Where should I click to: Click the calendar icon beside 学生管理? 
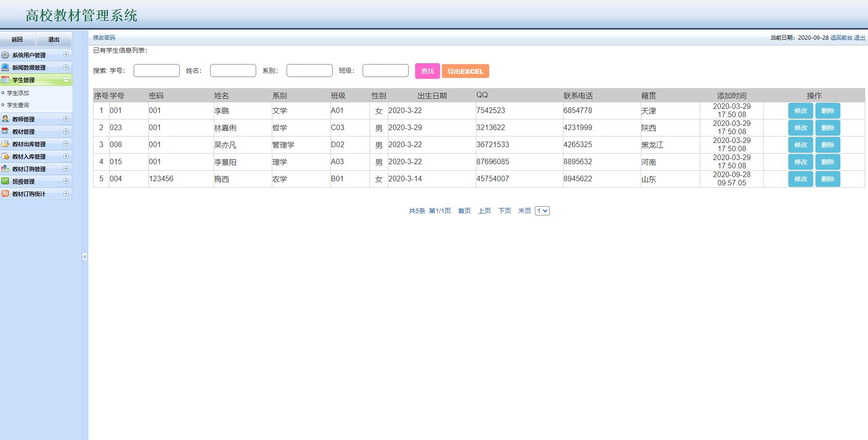tap(5, 80)
